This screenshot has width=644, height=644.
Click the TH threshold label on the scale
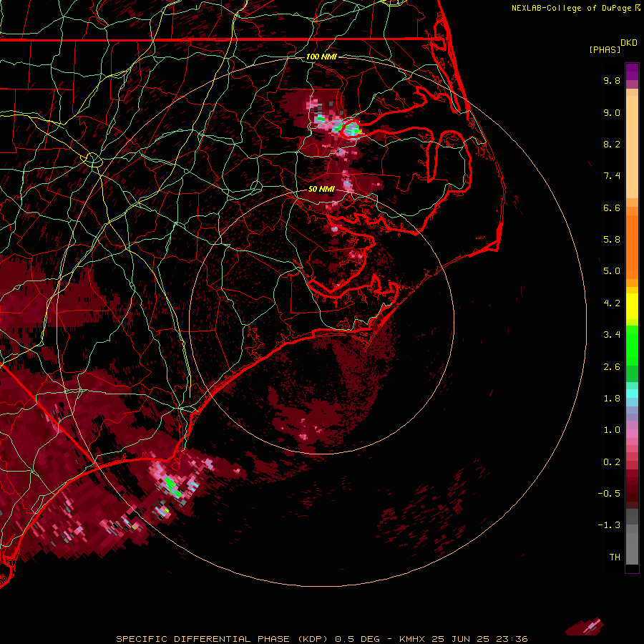pyautogui.click(x=615, y=557)
